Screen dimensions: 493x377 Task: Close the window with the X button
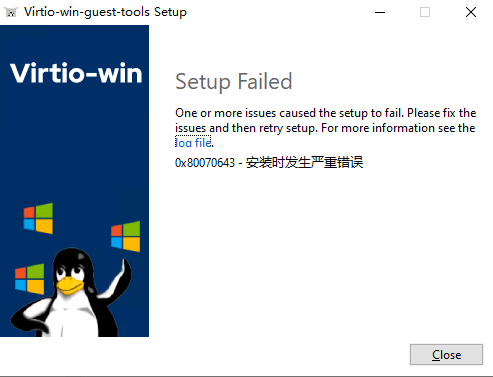tap(471, 12)
